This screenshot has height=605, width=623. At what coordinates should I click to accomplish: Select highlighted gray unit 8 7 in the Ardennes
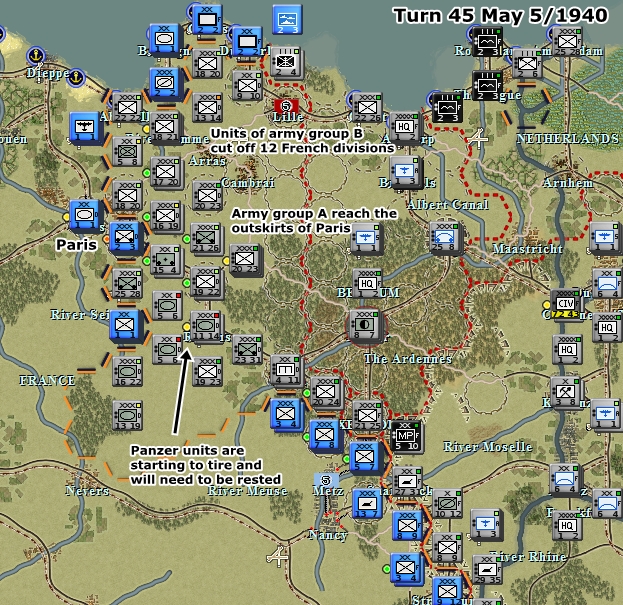pos(364,325)
